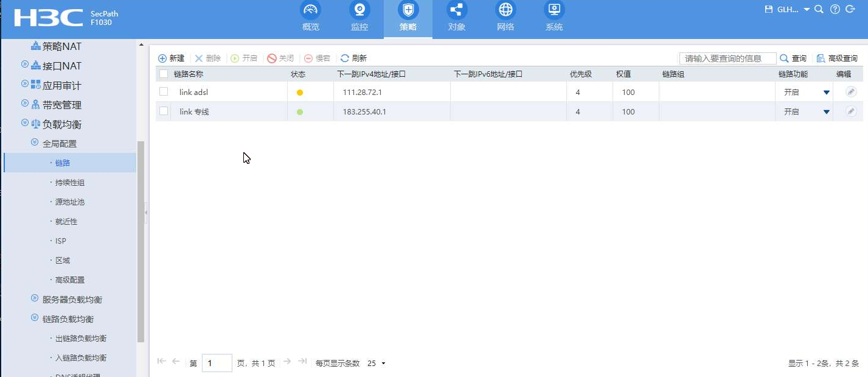Open the 系统 section
Screen dimensions: 868x377
(554, 17)
